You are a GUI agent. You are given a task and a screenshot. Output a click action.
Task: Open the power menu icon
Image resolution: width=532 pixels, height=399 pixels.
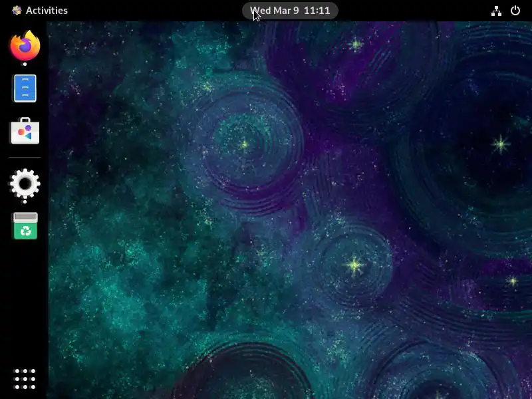(x=515, y=11)
